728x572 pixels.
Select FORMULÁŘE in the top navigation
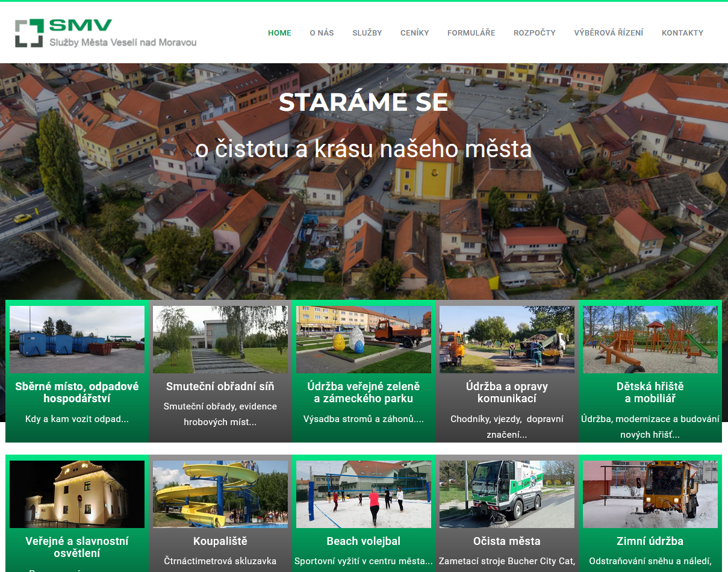click(x=471, y=33)
